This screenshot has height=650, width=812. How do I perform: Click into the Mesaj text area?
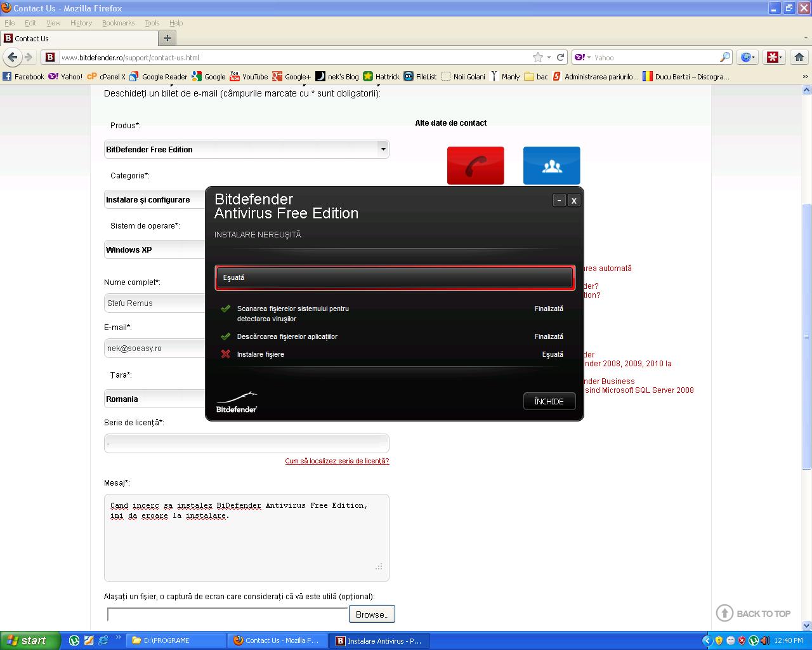pyautogui.click(x=247, y=538)
